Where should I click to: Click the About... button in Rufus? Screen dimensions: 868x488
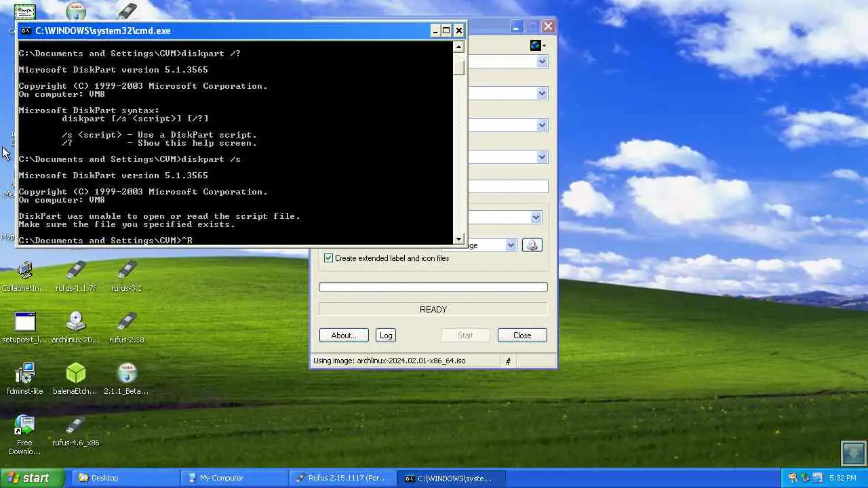point(344,335)
